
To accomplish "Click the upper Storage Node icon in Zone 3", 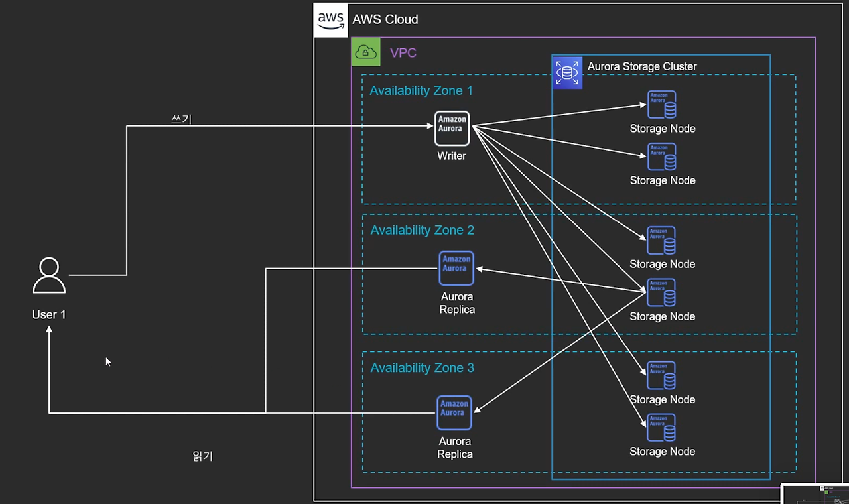I will [662, 375].
